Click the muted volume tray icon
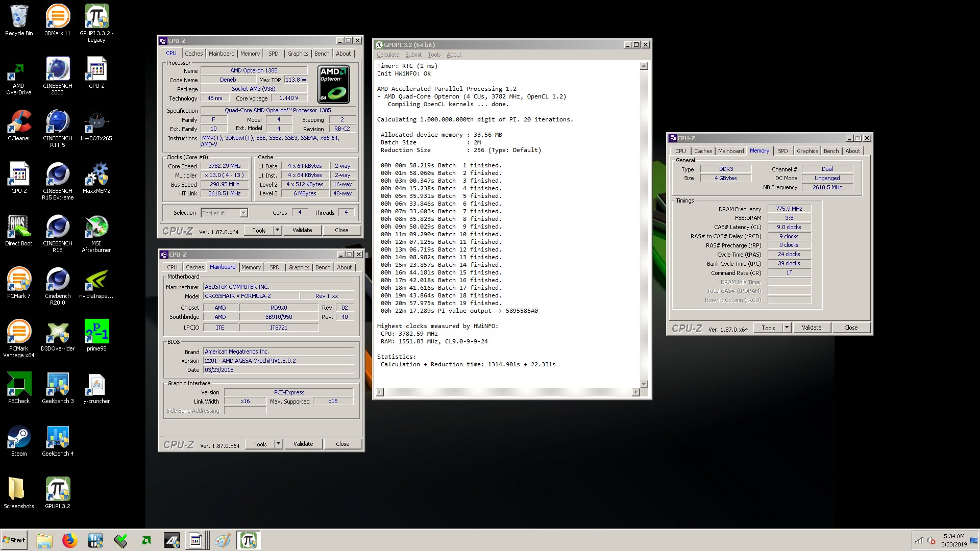 [931, 541]
